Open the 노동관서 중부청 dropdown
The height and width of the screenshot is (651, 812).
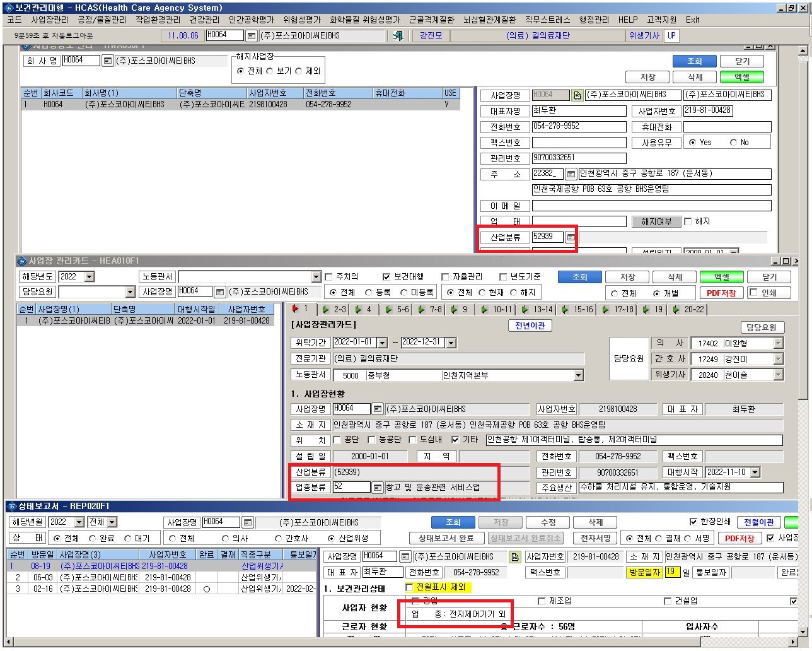[578, 375]
